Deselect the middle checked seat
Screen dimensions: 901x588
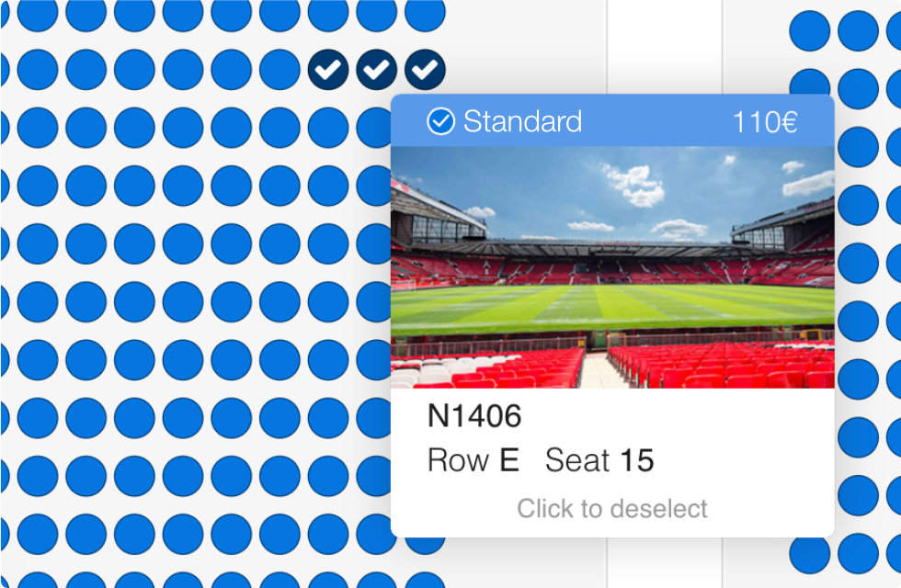[376, 68]
